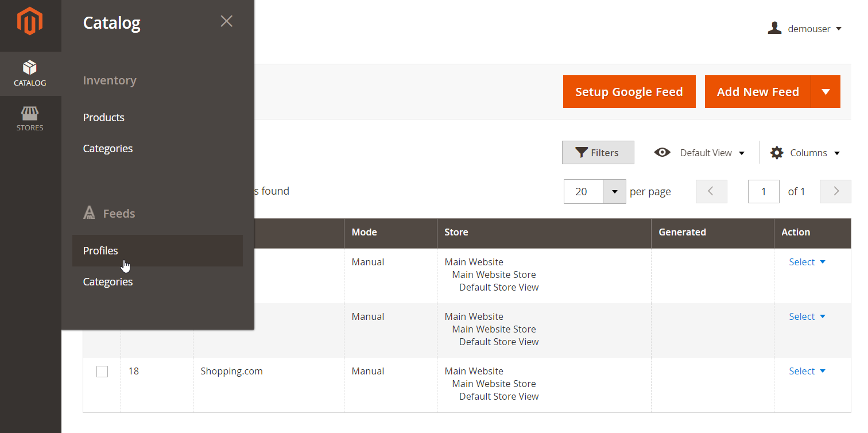
Task: Expand the demouser account dropdown
Action: pos(839,29)
